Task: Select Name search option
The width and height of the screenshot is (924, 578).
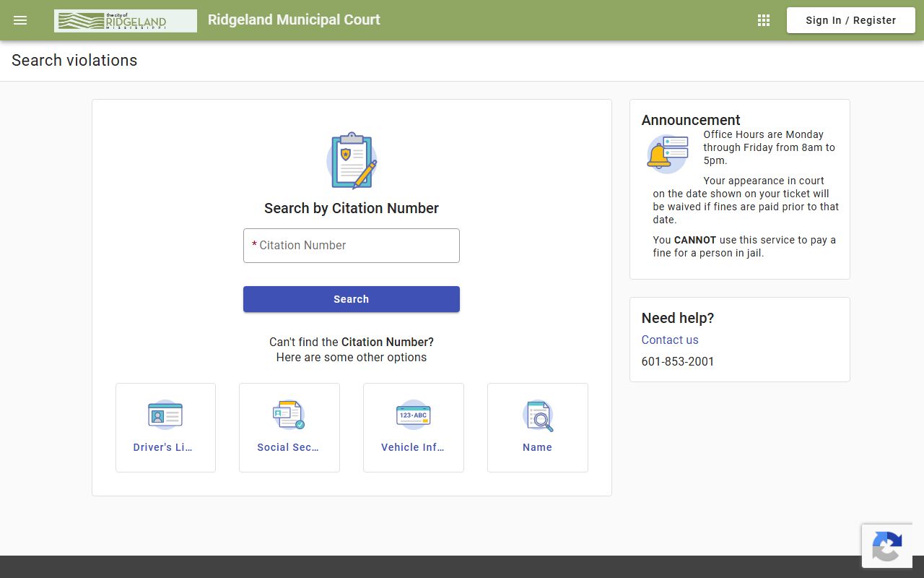Action: tap(538, 428)
